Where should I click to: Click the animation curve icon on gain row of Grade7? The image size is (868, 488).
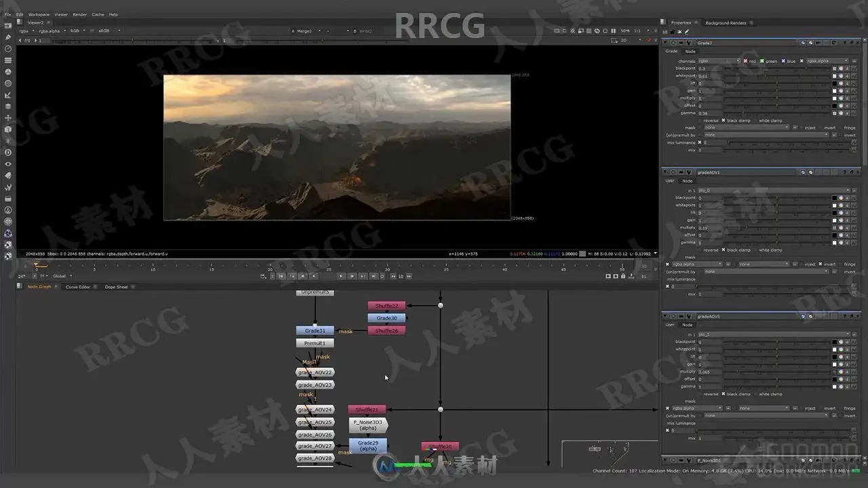(852, 91)
